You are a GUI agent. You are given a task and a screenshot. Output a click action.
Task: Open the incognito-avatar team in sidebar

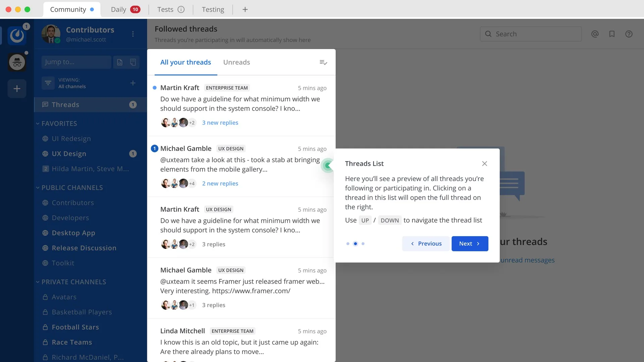pyautogui.click(x=17, y=62)
